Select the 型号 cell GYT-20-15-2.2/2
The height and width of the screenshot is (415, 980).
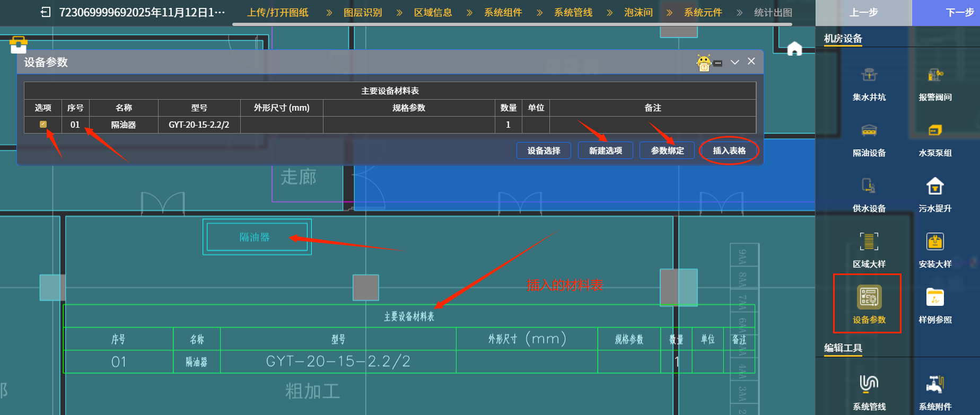coord(199,125)
